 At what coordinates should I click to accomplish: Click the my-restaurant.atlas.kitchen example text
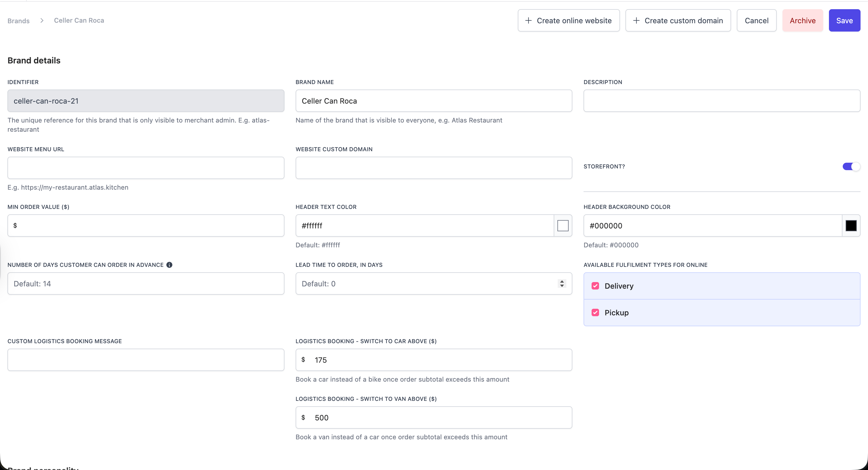[68, 187]
